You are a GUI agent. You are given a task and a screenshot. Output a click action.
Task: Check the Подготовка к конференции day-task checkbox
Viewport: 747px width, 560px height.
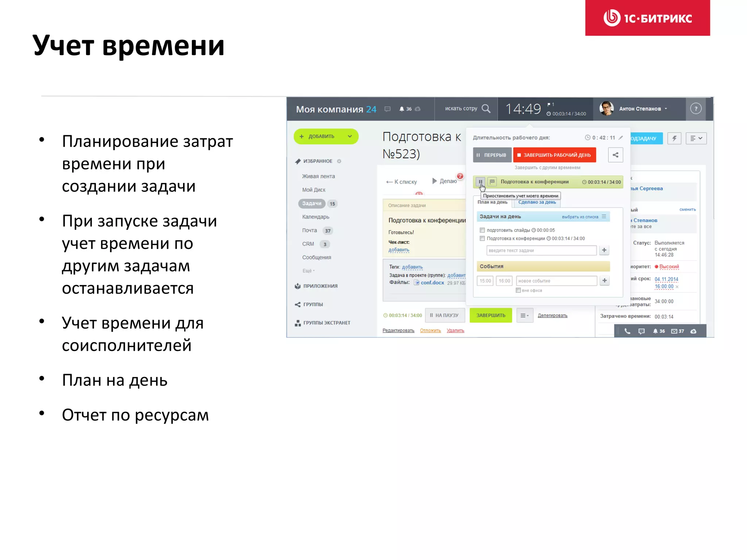coord(482,238)
